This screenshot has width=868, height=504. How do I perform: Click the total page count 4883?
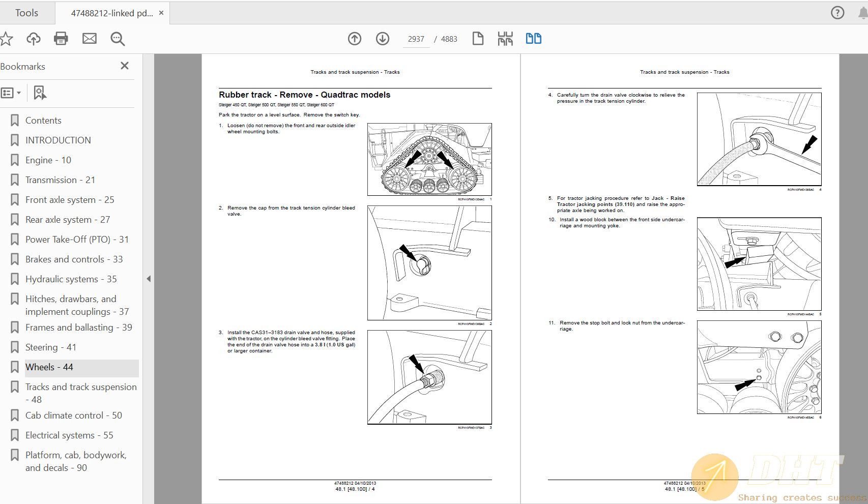pyautogui.click(x=449, y=39)
